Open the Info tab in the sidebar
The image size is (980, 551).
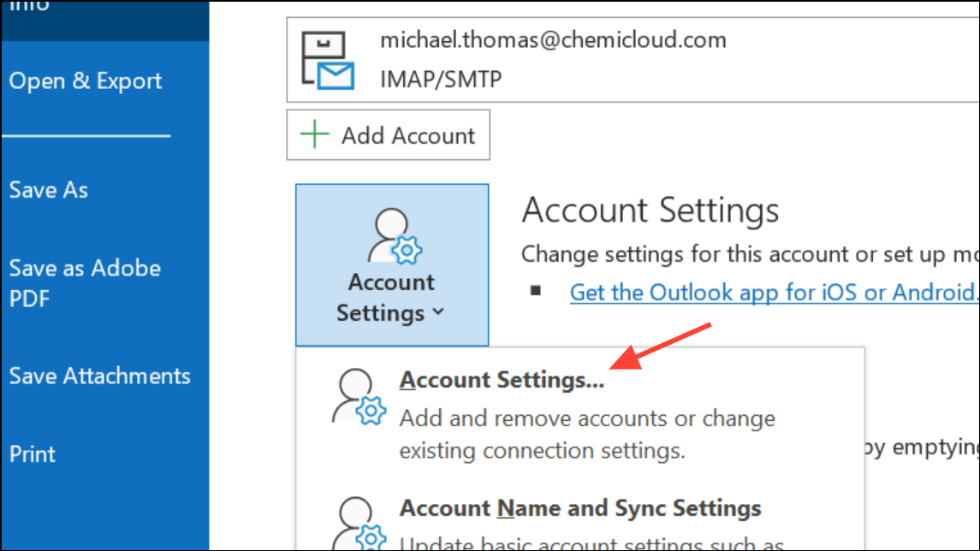click(104, 19)
